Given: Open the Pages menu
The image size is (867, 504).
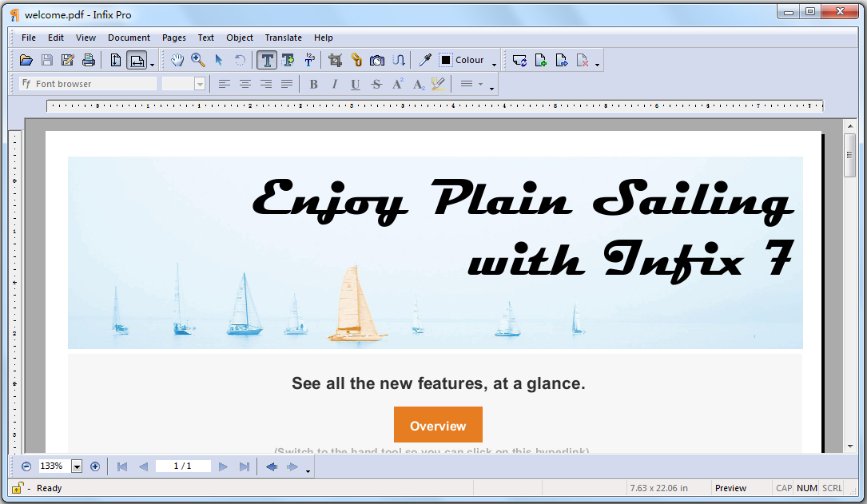Looking at the screenshot, I should coord(173,38).
